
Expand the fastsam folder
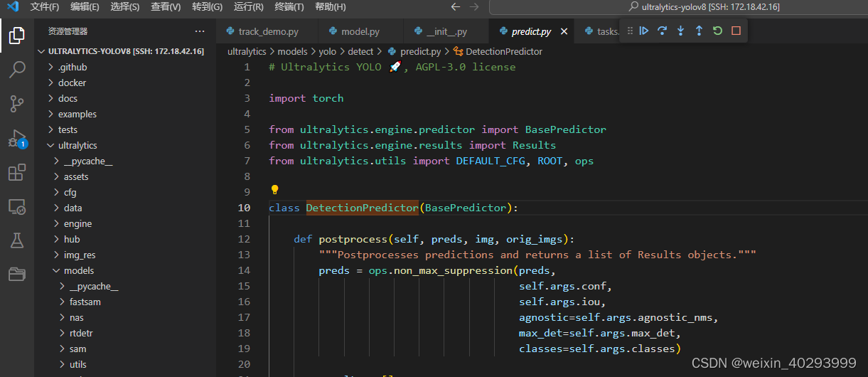pyautogui.click(x=124, y=302)
